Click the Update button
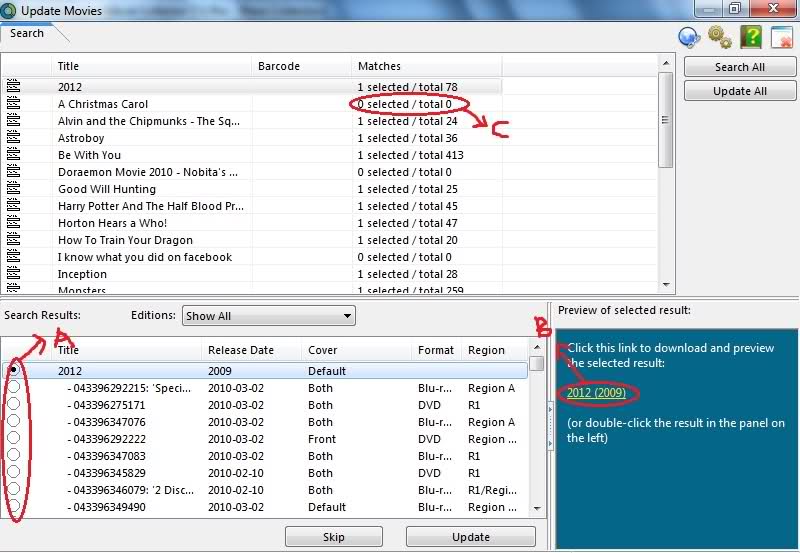Screen dimensions: 800x553 pos(471,537)
